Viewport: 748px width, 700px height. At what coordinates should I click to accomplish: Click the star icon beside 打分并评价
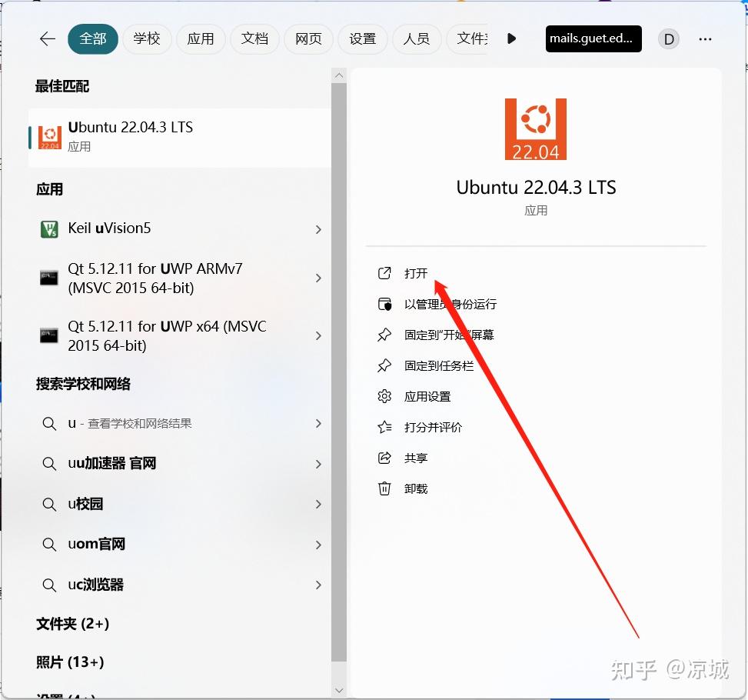pyautogui.click(x=384, y=428)
